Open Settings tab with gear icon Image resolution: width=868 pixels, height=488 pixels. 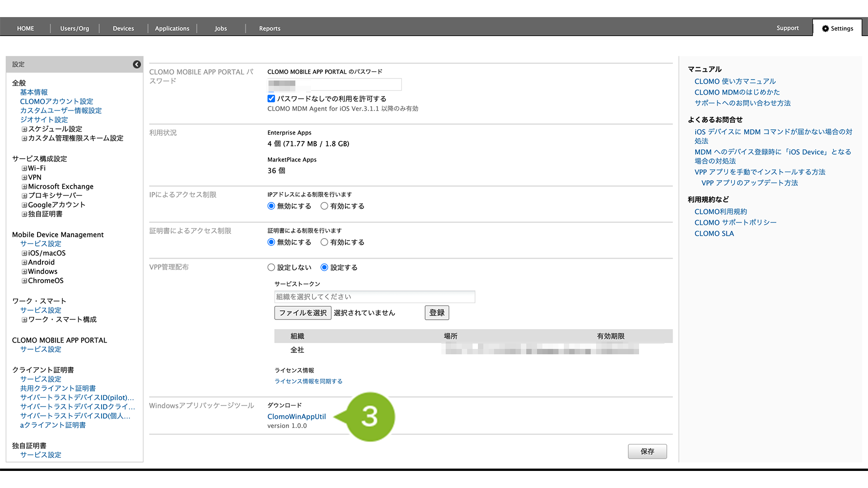tap(838, 28)
